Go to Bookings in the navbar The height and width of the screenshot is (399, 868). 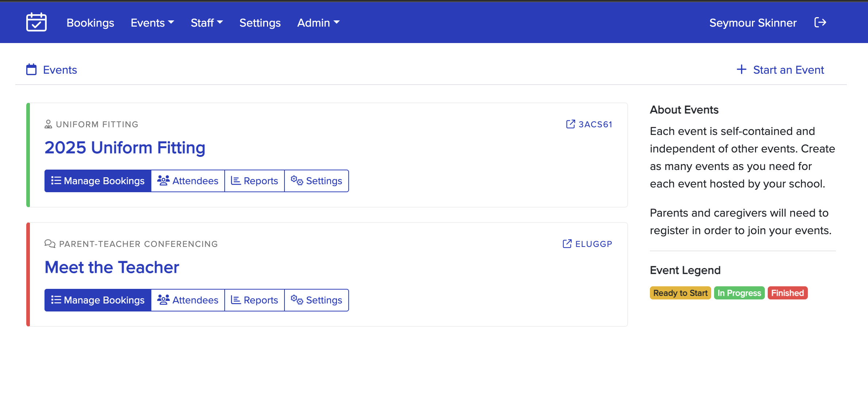click(90, 23)
